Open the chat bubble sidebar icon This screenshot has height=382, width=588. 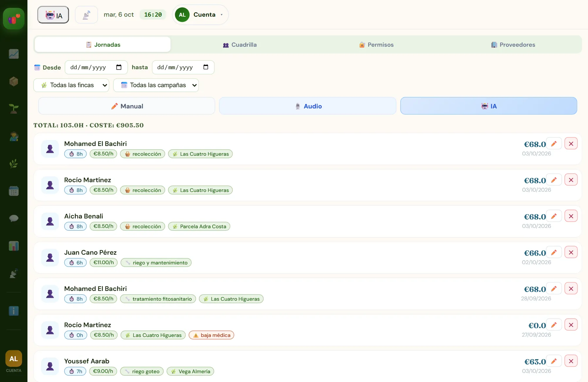pos(14,218)
